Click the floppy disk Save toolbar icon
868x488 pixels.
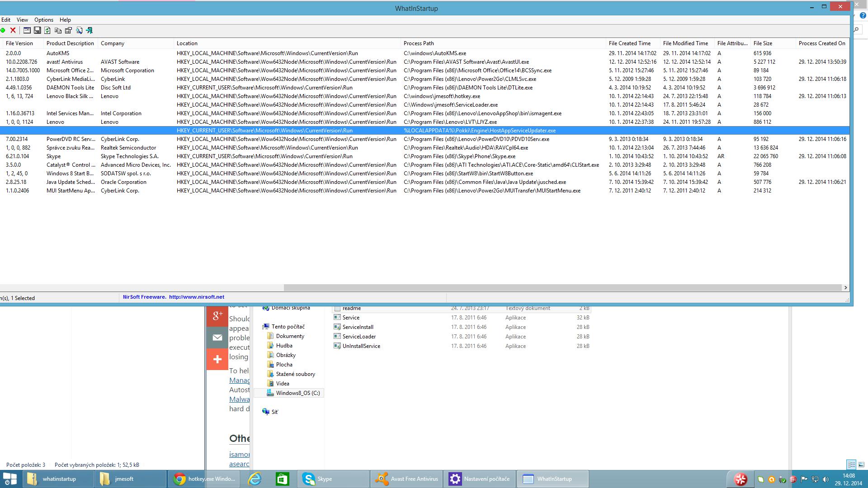38,30
